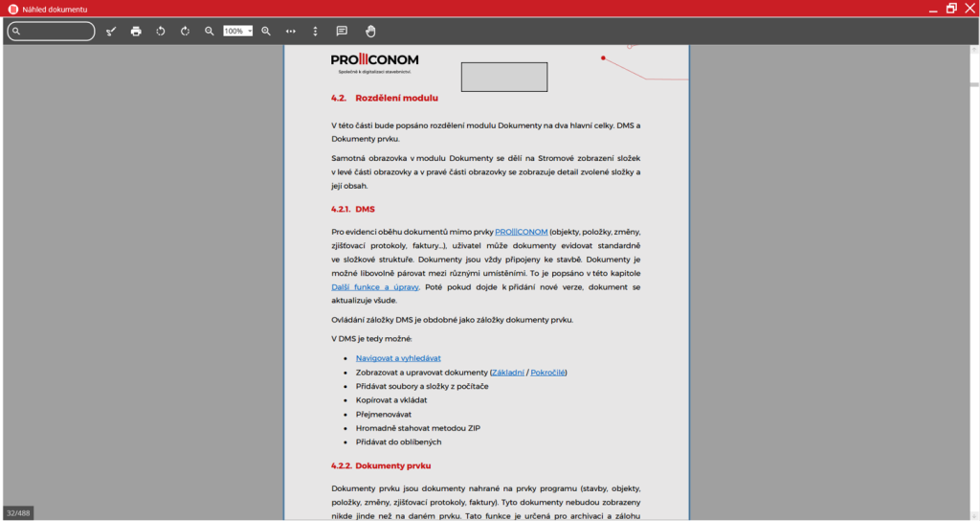
Task: Enable the hand pan tool
Action: coord(370,31)
